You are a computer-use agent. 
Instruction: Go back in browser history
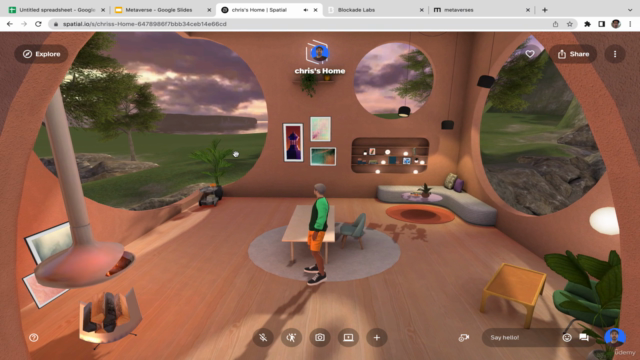tap(10, 24)
